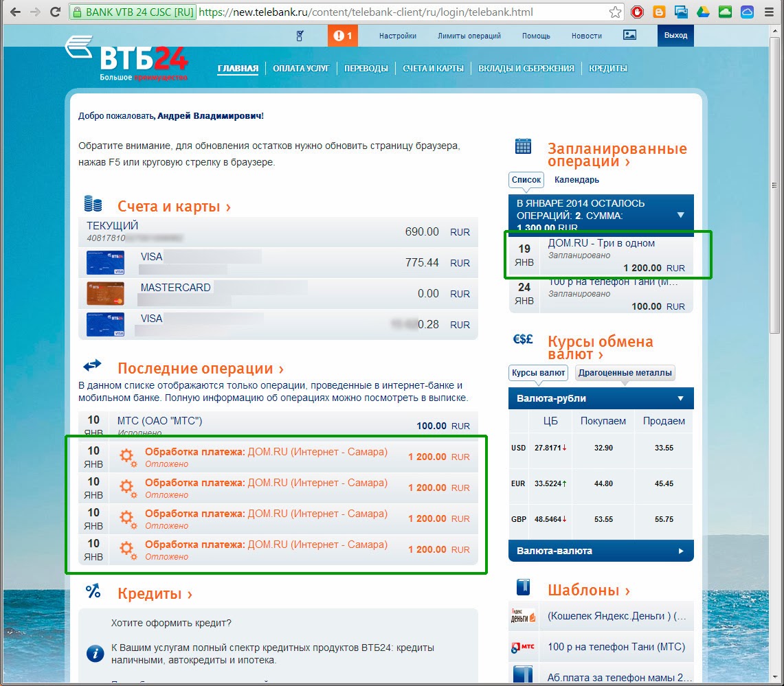The height and width of the screenshot is (686, 784).
Task: Bookmark the page with the star icon
Action: click(615, 12)
